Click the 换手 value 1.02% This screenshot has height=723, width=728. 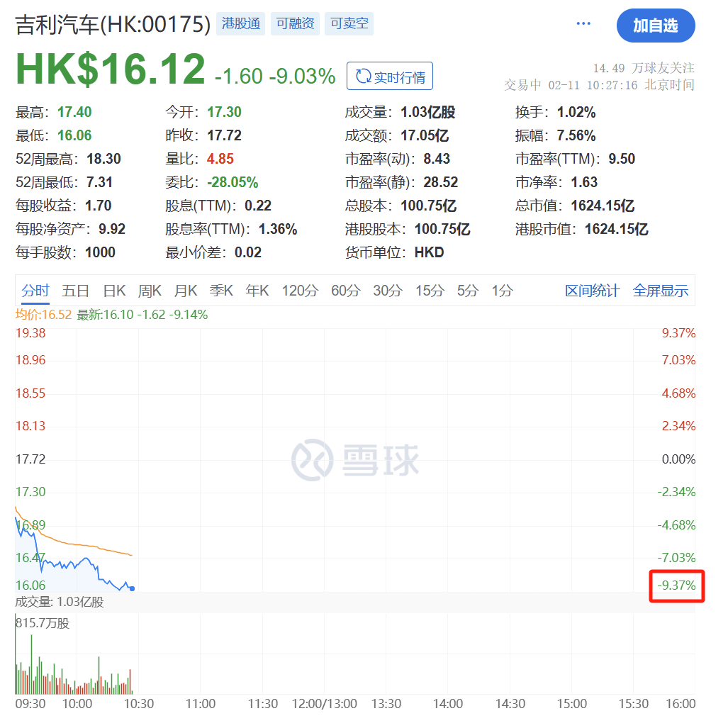[576, 112]
